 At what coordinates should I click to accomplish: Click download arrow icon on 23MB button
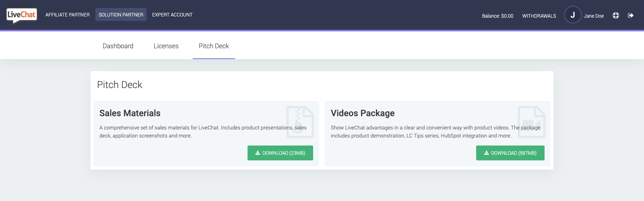[x=258, y=153]
